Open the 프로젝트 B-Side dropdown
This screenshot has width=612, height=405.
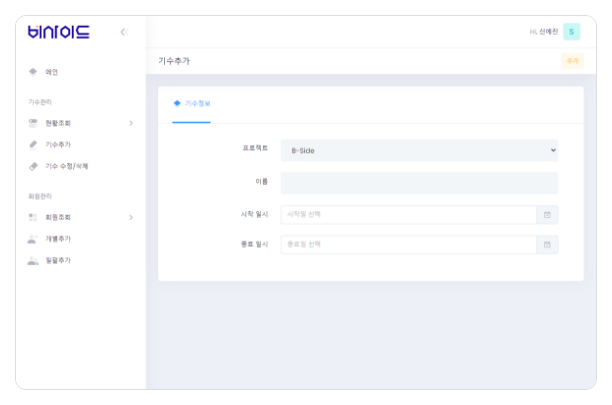[x=418, y=150]
